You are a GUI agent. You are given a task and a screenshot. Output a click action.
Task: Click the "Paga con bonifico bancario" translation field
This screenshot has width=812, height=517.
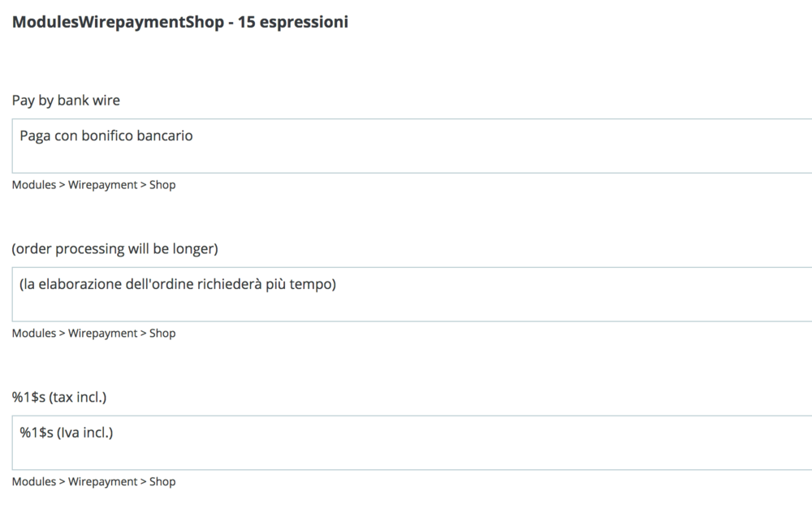pos(406,146)
